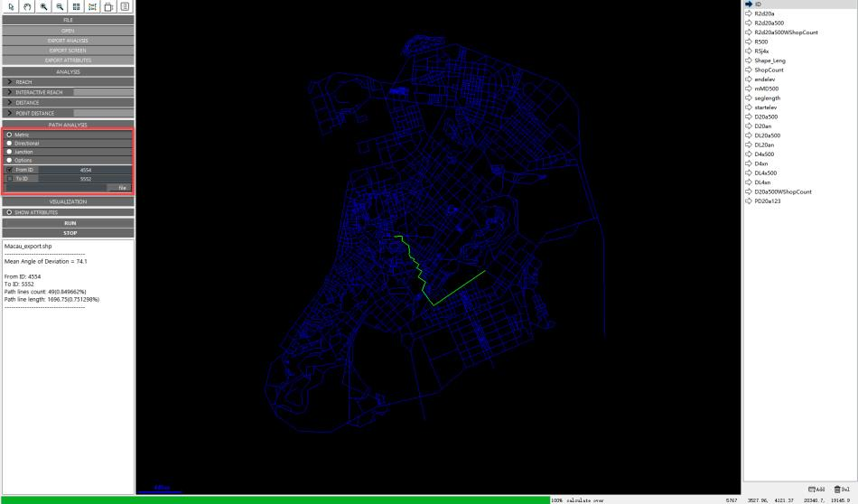Click the Interactive Reach slider bar
The image size is (858, 504).
(x=104, y=92)
